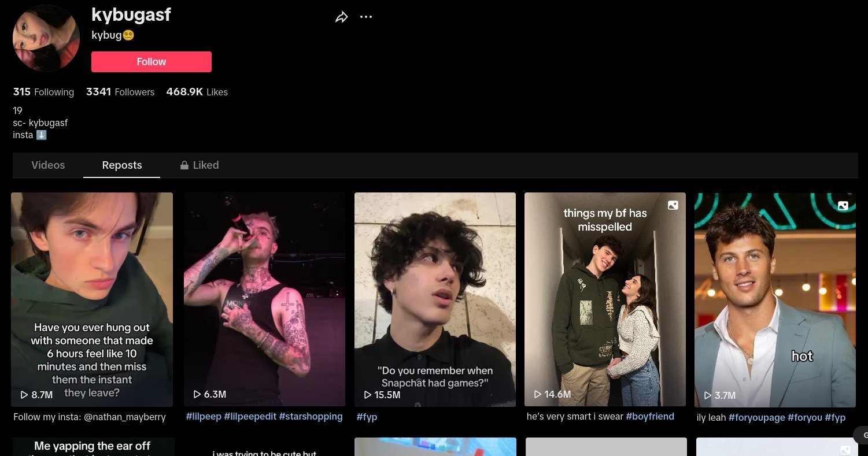Image resolution: width=868 pixels, height=456 pixels.
Task: Click the 'kybugasf' username heading
Action: (131, 14)
